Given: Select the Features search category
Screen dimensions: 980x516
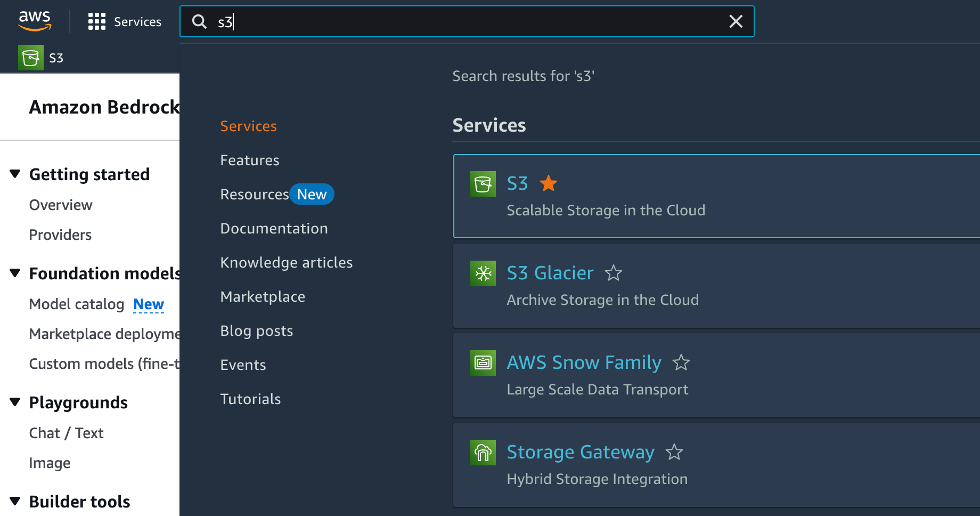Looking at the screenshot, I should coord(249,160).
